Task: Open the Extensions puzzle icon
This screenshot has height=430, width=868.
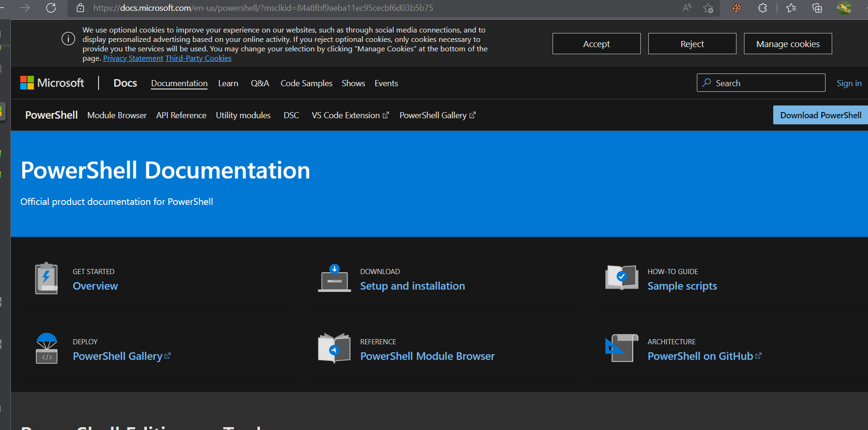Action: (x=762, y=8)
